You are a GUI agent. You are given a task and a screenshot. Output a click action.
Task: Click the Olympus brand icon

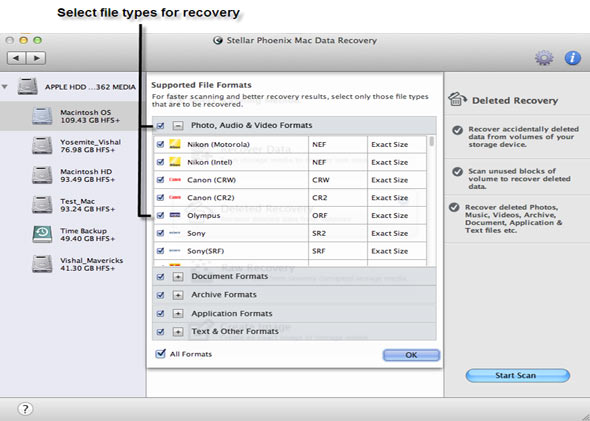pyautogui.click(x=175, y=215)
